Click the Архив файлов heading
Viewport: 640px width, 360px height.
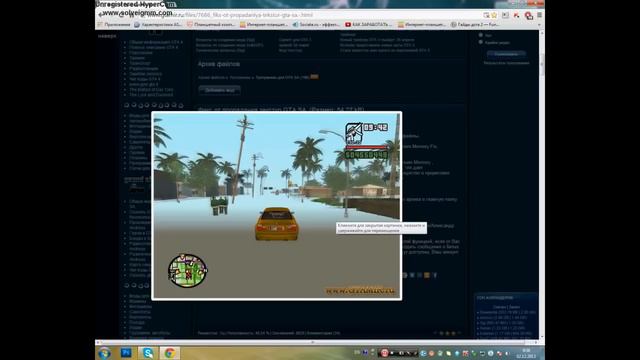[x=219, y=64]
